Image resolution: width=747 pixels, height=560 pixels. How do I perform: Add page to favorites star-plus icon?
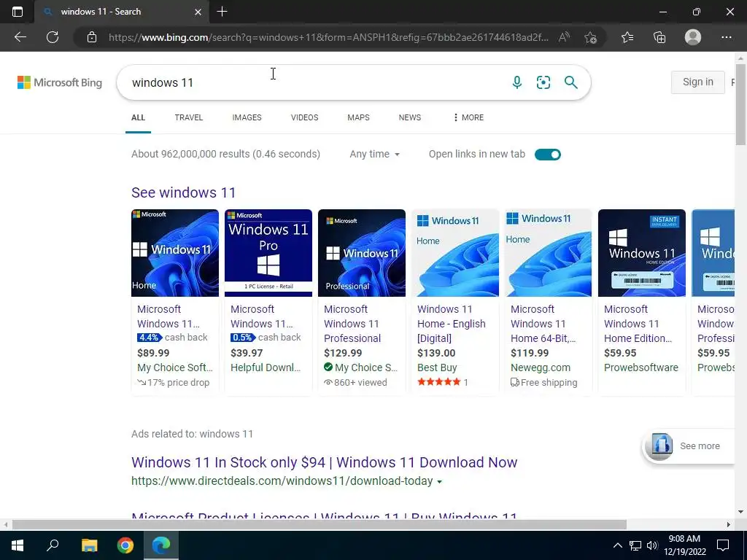coord(591,37)
